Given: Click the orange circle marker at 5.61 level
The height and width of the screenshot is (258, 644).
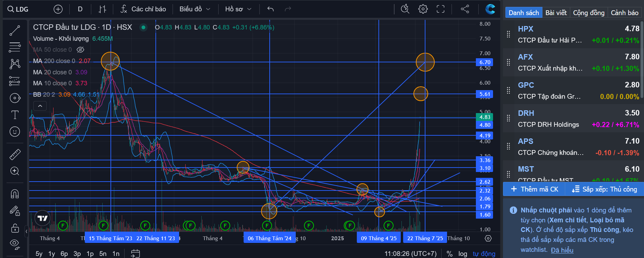Looking at the screenshot, I should pyautogui.click(x=421, y=94).
